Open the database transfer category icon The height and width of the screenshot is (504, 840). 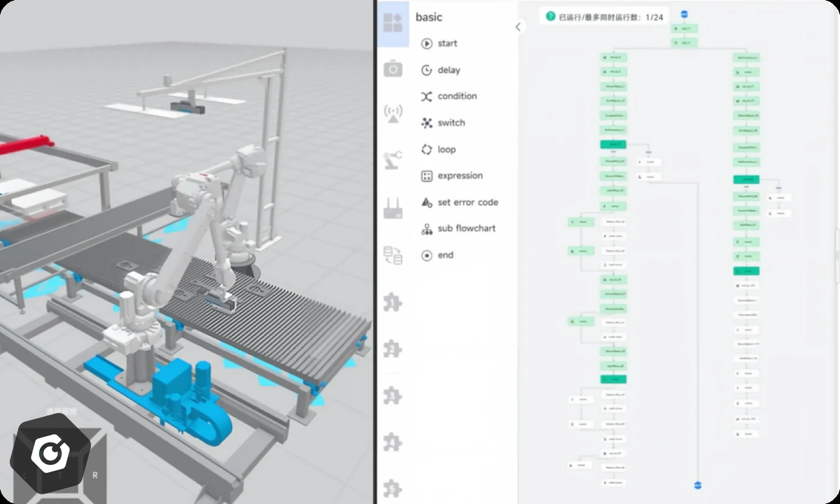(x=393, y=255)
